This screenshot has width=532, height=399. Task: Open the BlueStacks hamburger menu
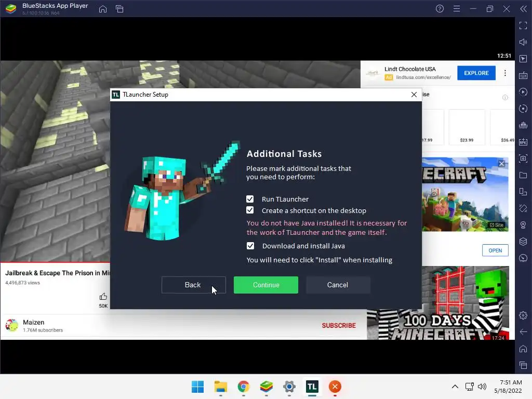(x=457, y=9)
